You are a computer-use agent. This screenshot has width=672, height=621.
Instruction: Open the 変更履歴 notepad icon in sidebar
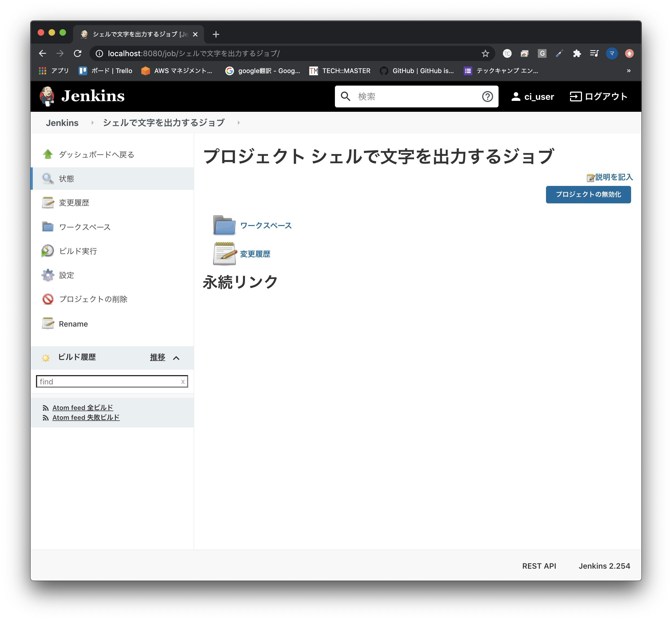pyautogui.click(x=48, y=203)
